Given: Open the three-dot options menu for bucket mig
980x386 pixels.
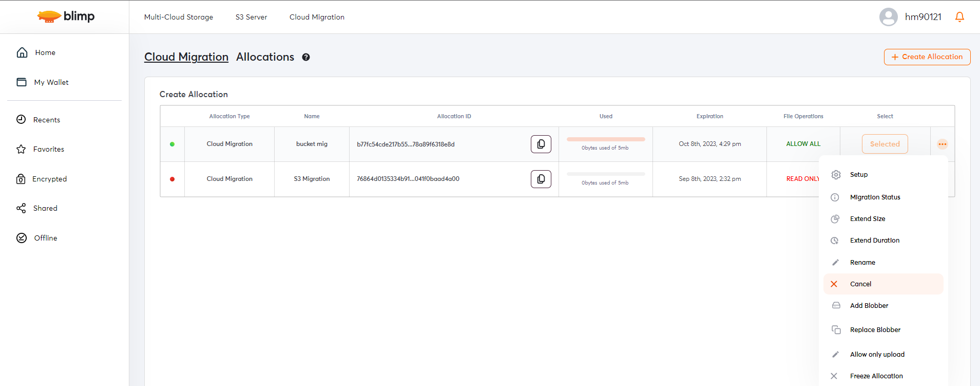Looking at the screenshot, I should [942, 144].
